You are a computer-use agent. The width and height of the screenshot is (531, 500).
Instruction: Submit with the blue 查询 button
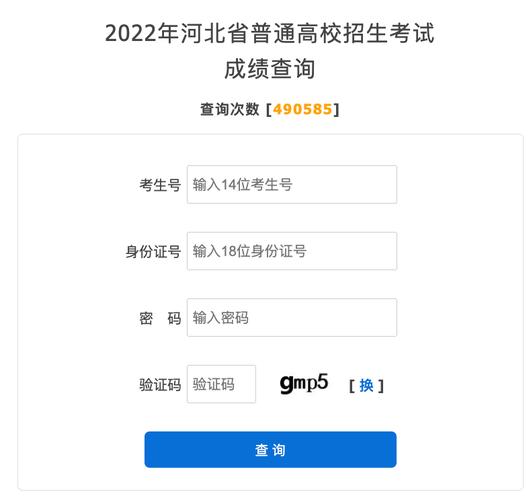(270, 450)
